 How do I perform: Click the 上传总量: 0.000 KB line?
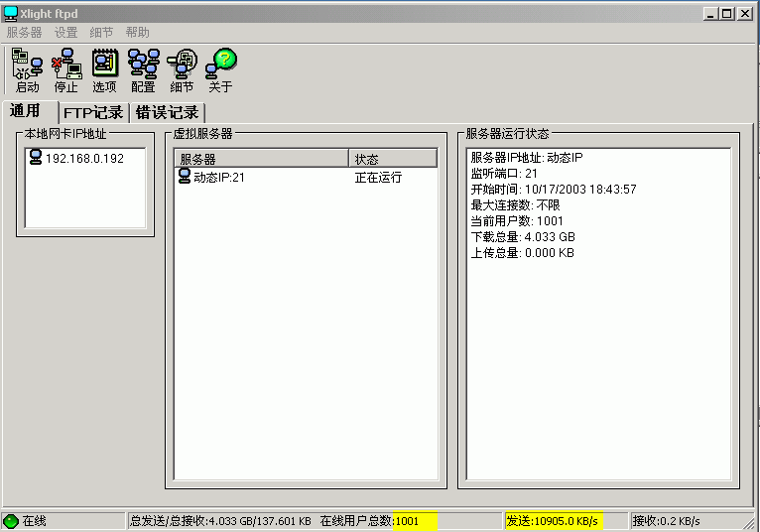[523, 253]
